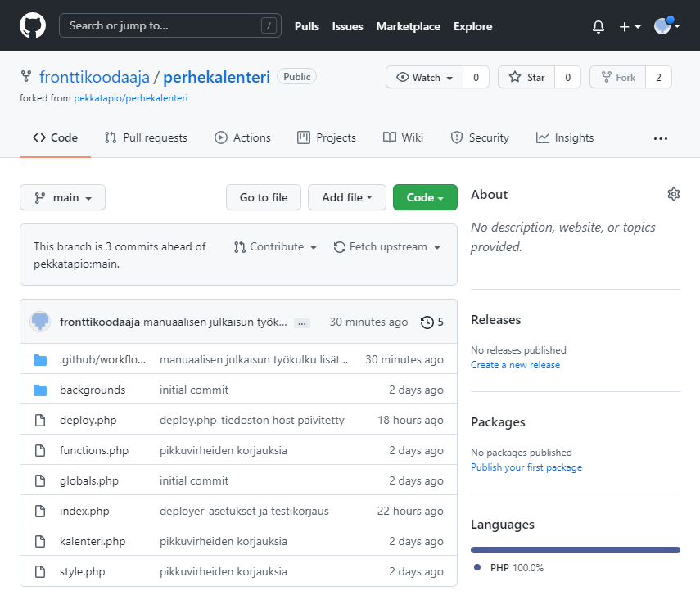Screen dimensions: 700x595
Task: Click the PHP 100.0% language entry
Action: click(509, 568)
